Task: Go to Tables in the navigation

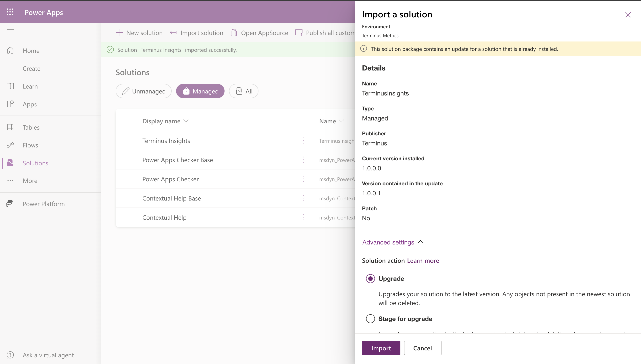Action: point(31,127)
